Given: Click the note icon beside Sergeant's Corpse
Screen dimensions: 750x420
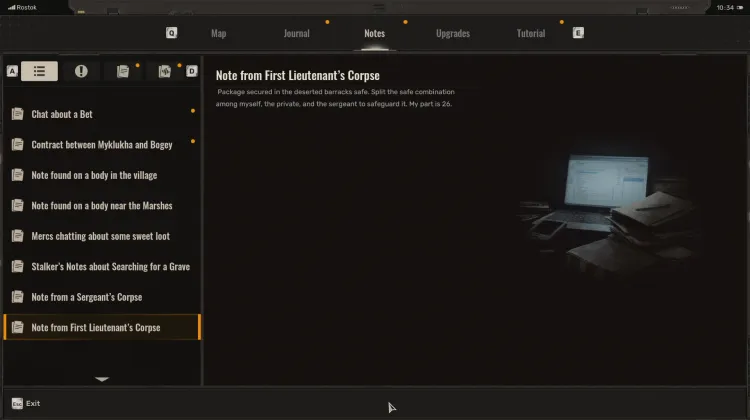Looking at the screenshot, I should (x=18, y=297).
